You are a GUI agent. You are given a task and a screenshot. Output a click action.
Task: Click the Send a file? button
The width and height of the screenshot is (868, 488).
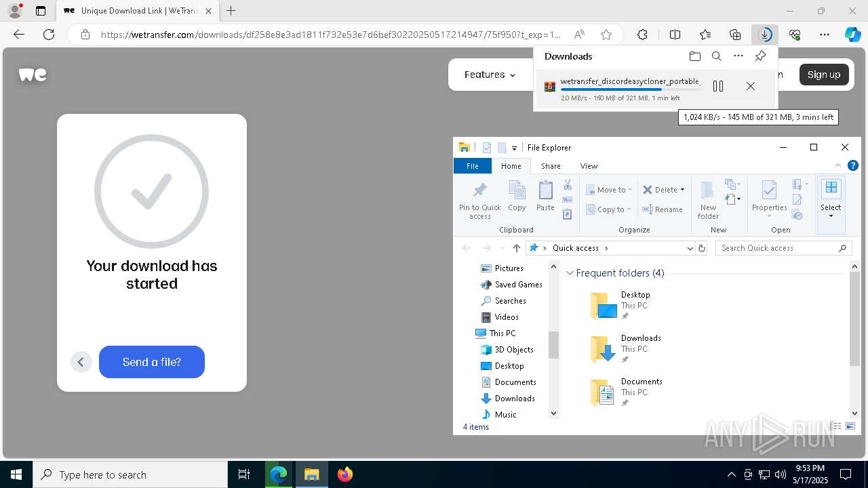click(152, 362)
